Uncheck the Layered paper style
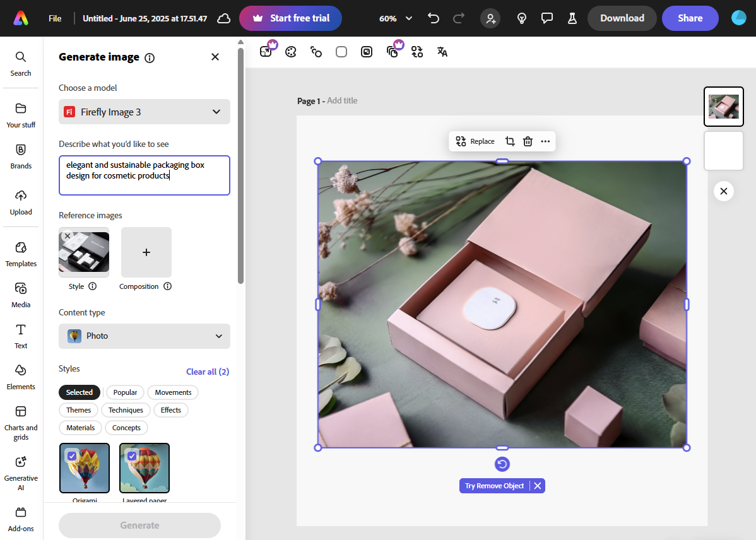756x540 pixels. pyautogui.click(x=131, y=455)
